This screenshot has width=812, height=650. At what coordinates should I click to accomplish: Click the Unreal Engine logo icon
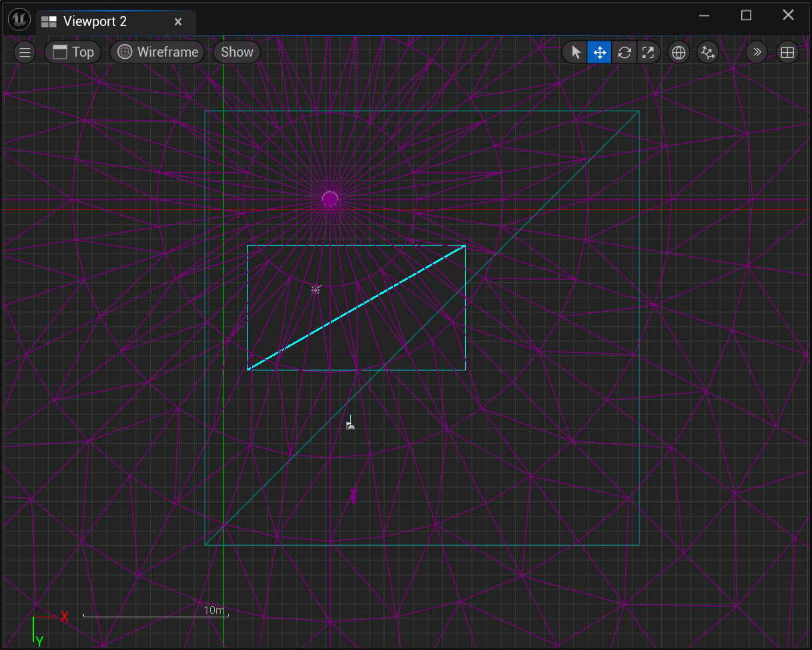(19, 20)
